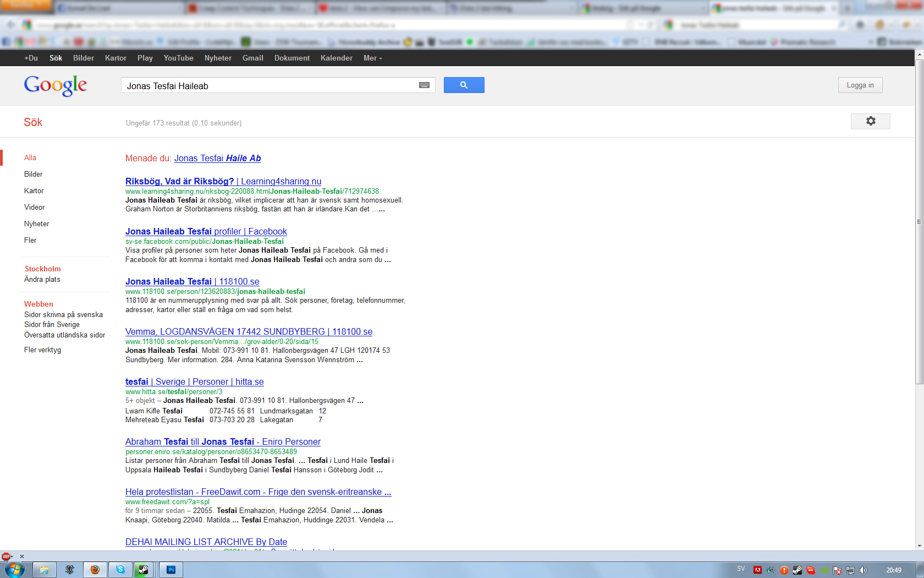Click the vertical scrollbar thumb
924x578 pixels.
click(x=919, y=221)
